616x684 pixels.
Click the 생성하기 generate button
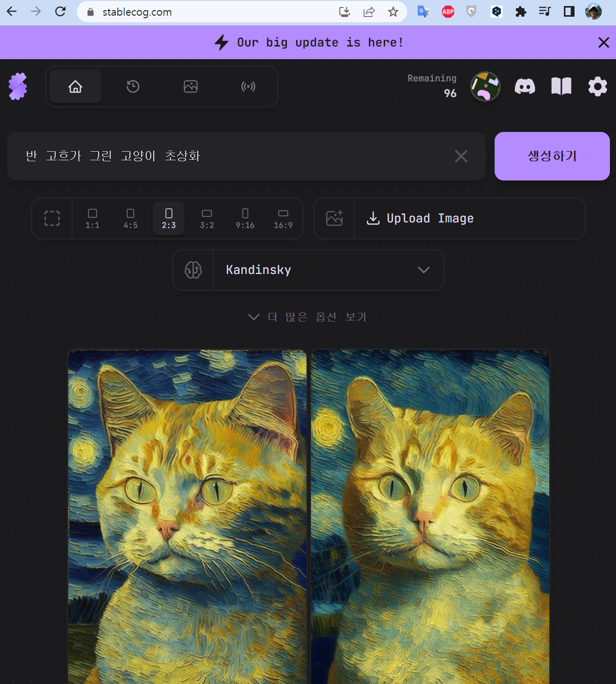552,156
